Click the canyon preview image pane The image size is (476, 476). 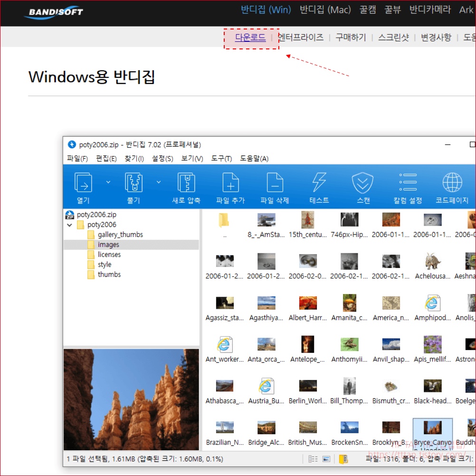click(131, 400)
